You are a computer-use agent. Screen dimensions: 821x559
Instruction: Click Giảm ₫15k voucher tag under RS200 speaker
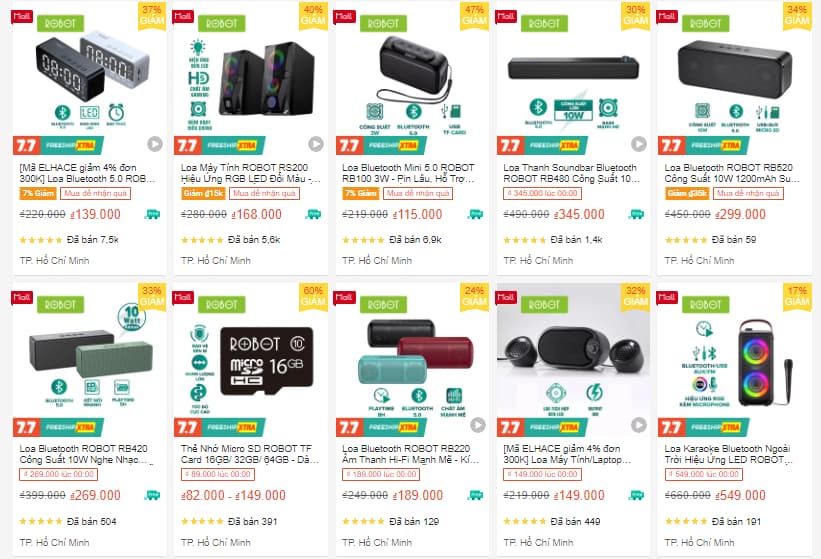[203, 193]
